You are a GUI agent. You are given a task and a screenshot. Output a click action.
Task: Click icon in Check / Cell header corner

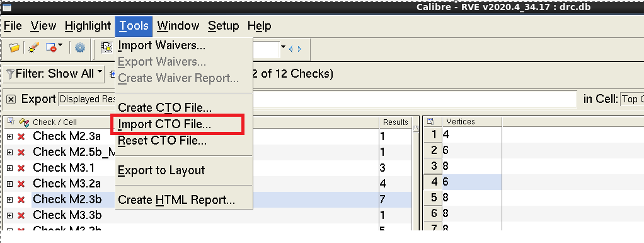pyautogui.click(x=11, y=121)
